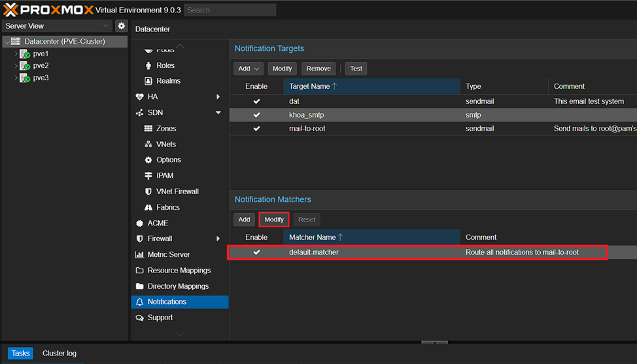The height and width of the screenshot is (364, 637).
Task: Click the HA heartbeat icon
Action: (139, 97)
